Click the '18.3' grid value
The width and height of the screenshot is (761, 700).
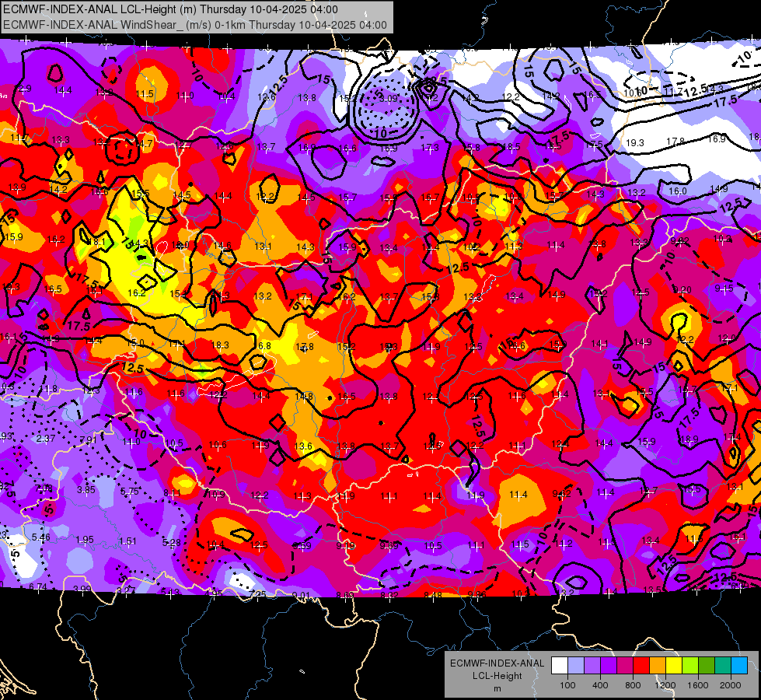220,345
